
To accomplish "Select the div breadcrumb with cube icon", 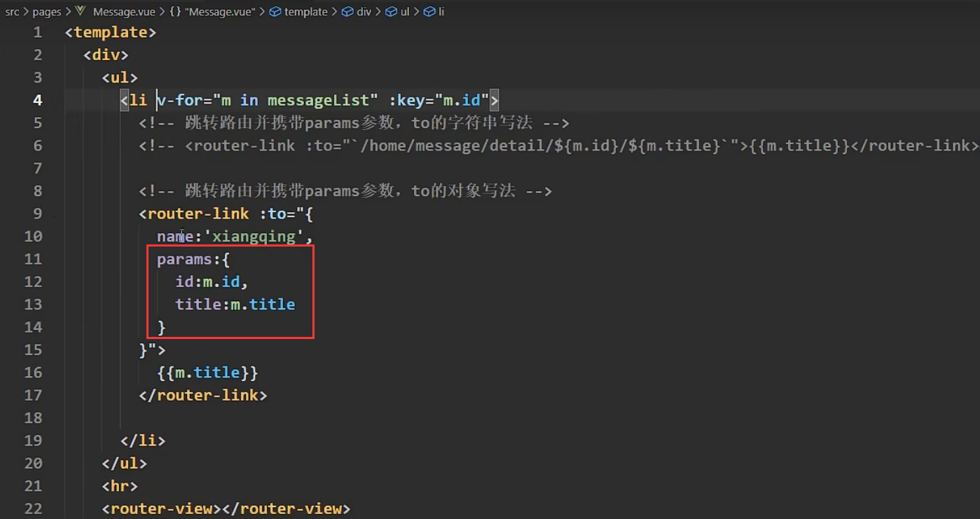I will click(356, 12).
